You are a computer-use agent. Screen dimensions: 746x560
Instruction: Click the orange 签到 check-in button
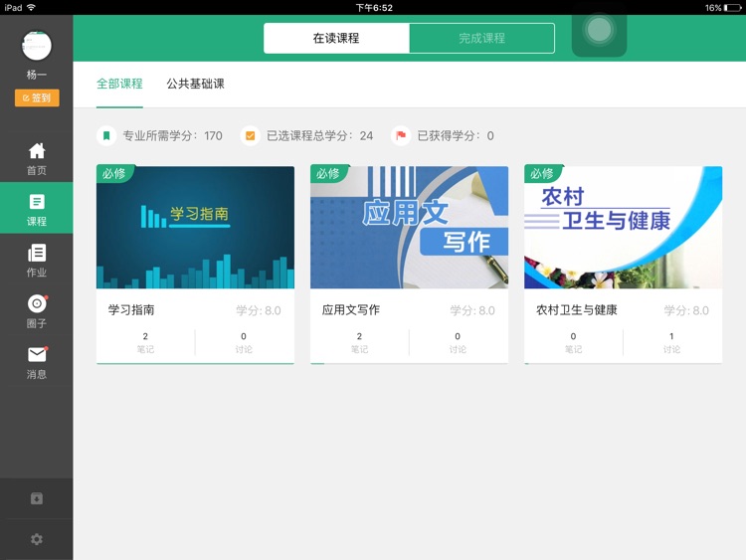click(37, 98)
